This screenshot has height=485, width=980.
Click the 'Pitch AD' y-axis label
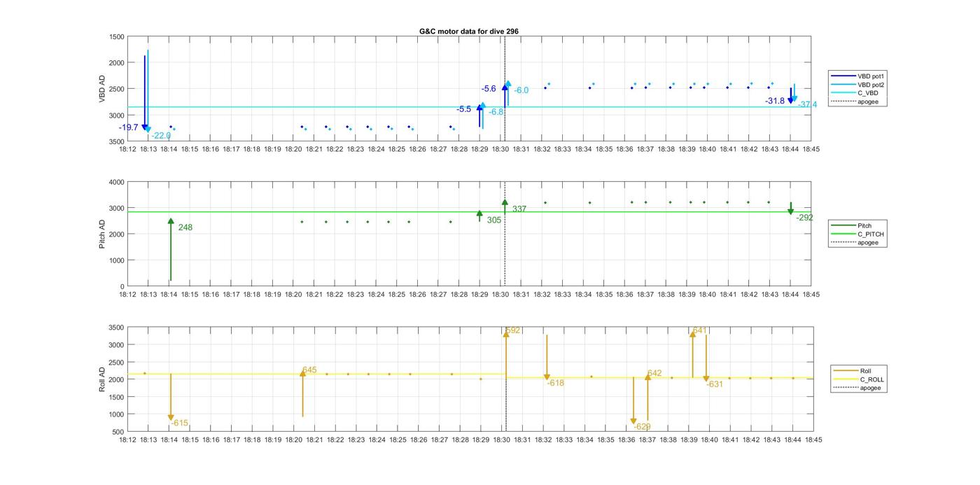pyautogui.click(x=103, y=234)
